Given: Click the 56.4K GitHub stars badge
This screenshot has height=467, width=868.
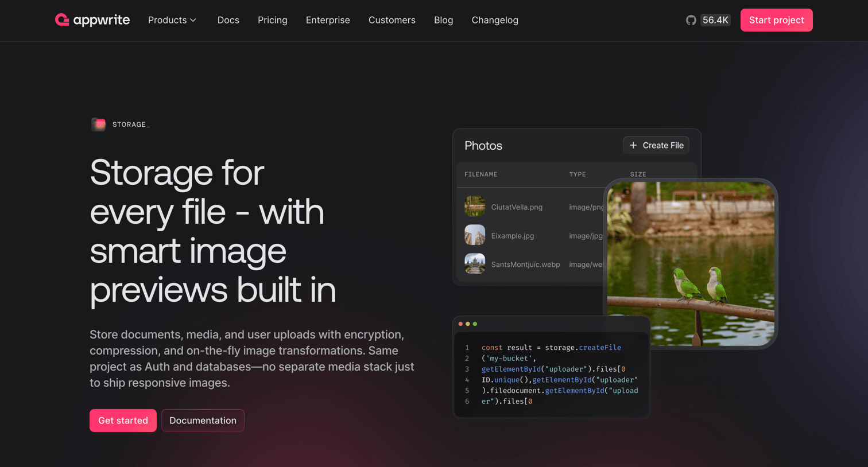Looking at the screenshot, I should click(715, 20).
